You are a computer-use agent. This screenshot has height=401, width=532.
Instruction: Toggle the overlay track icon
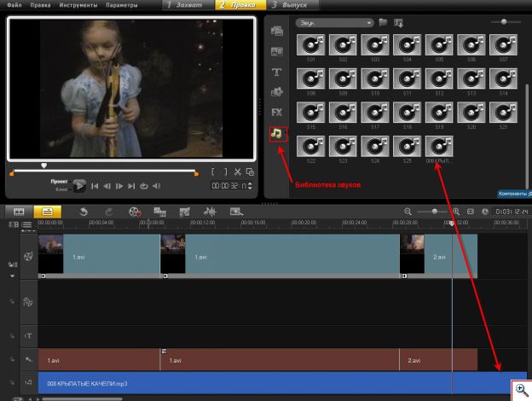tap(28, 301)
